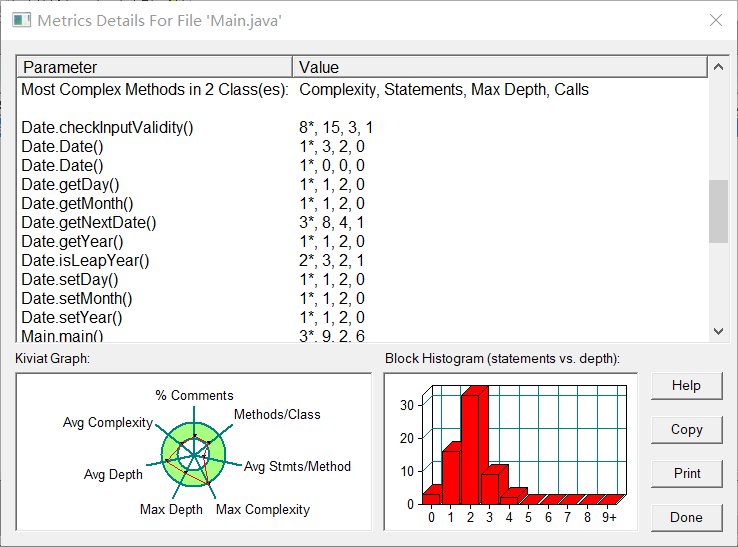
Task: Click 'Most Complex Methods in 2 Class(es):' row
Action: [362, 89]
